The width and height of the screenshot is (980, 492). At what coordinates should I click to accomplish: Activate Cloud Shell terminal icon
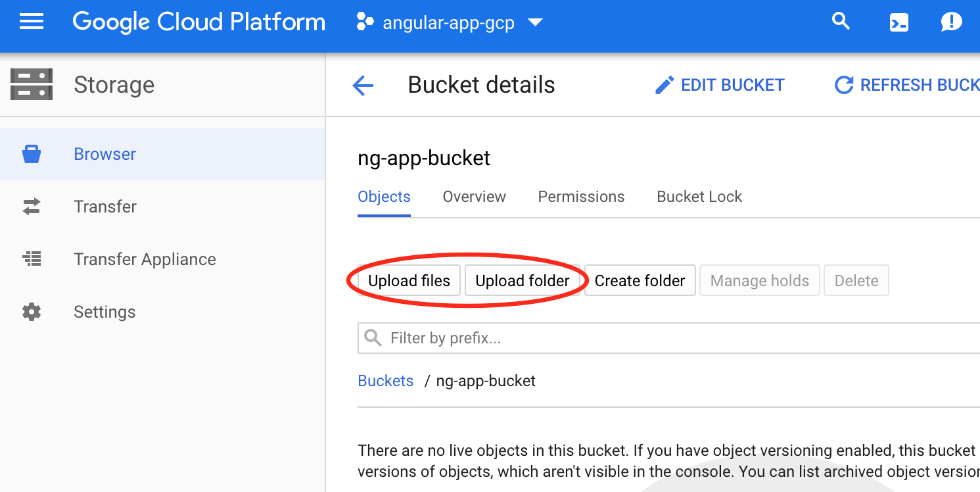(898, 23)
